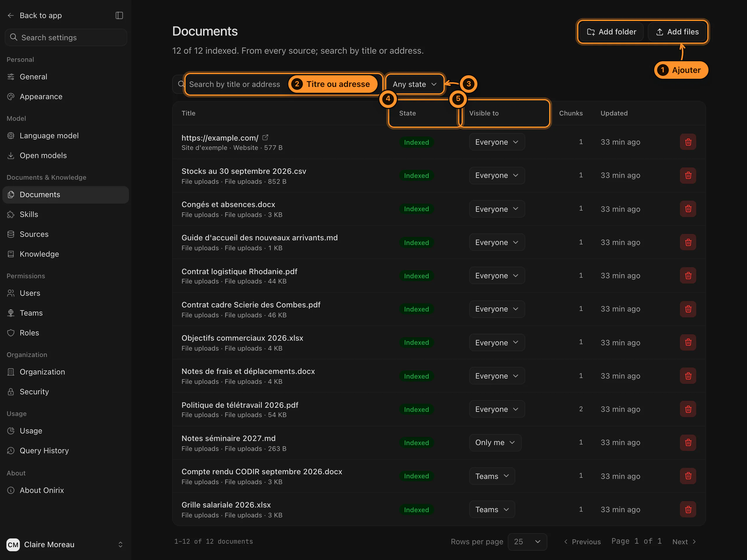This screenshot has height=560, width=747.
Task: Delete Congés et absences.docx row
Action: tap(688, 209)
